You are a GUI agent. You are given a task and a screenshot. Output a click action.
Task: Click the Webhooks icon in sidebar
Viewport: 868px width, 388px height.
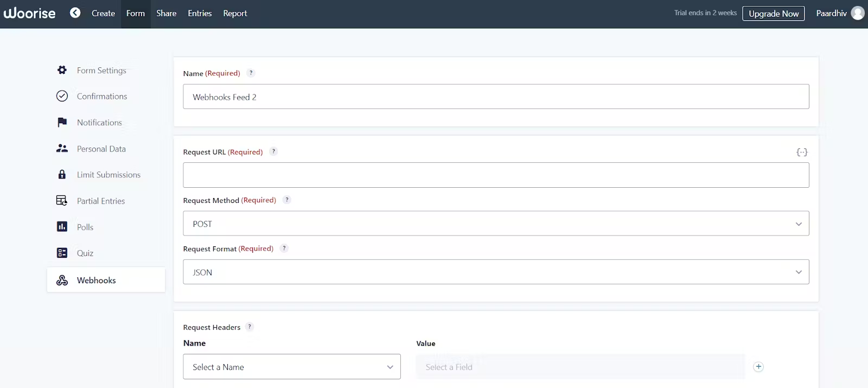62,280
